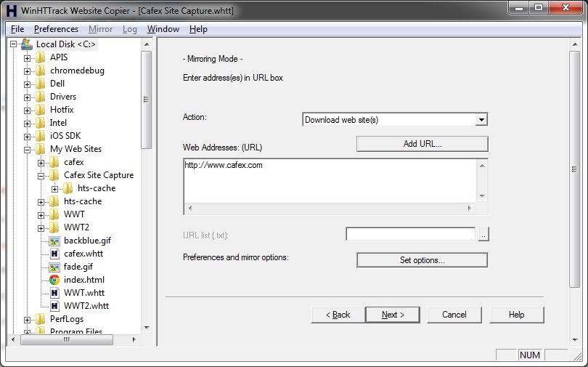Click the fade.gif image file icon

click(54, 267)
